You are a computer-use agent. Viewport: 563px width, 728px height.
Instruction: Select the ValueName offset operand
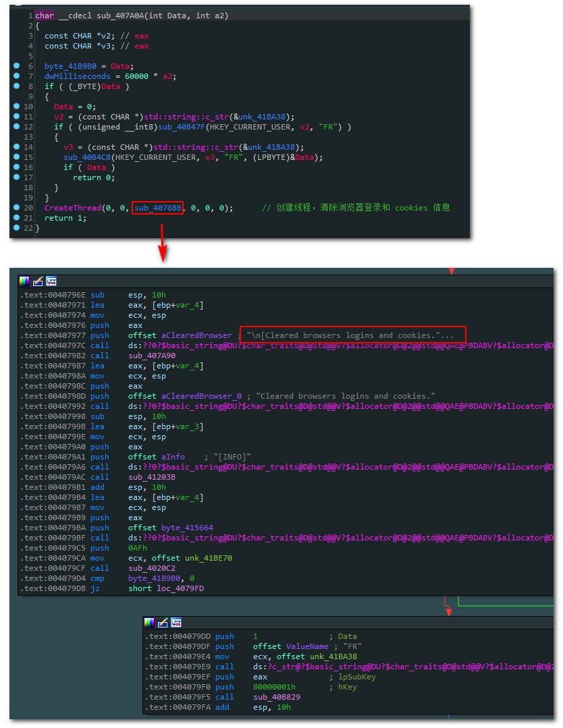pyautogui.click(x=307, y=646)
